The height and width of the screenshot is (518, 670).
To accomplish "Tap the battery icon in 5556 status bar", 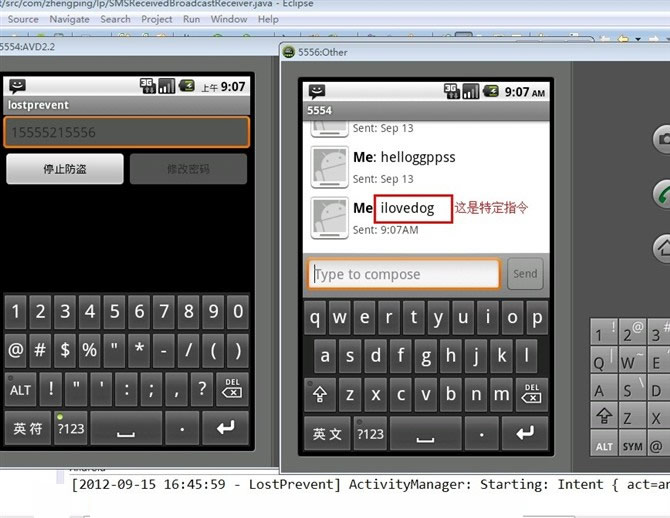I will (491, 91).
